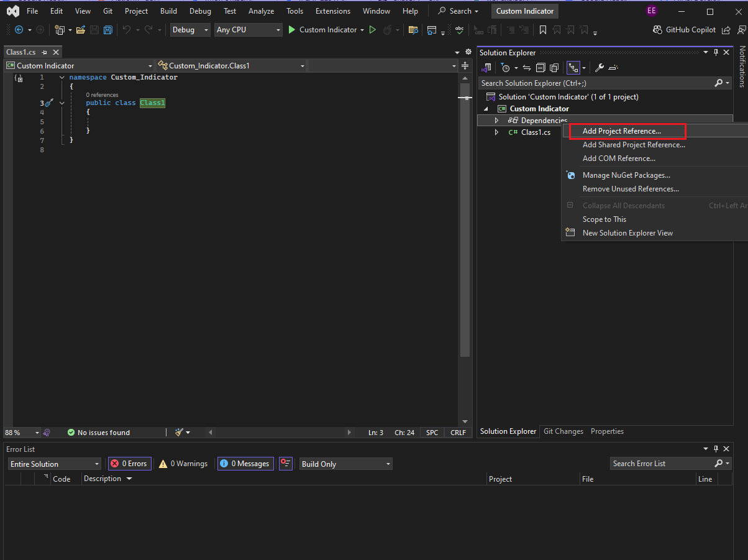The image size is (748, 560).
Task: Click the No issues found indicator
Action: pos(98,433)
